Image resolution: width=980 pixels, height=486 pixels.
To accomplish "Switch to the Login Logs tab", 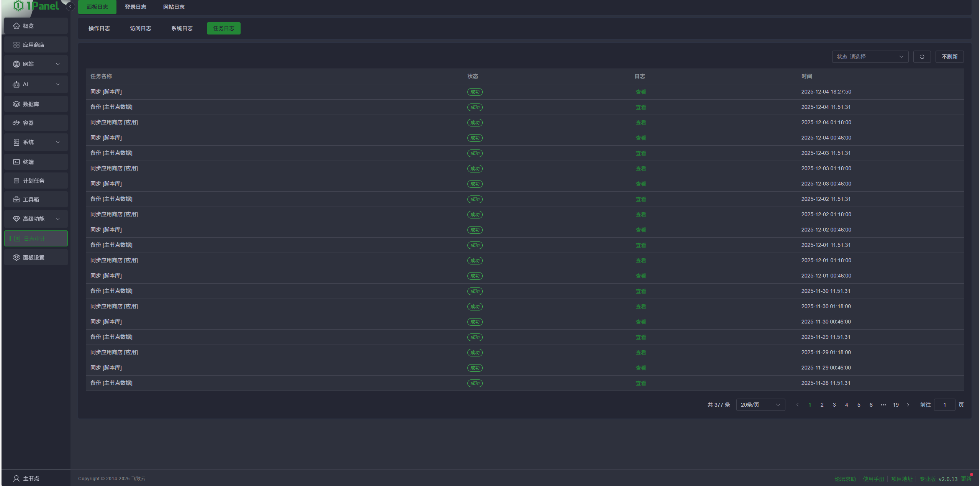I will (135, 7).
